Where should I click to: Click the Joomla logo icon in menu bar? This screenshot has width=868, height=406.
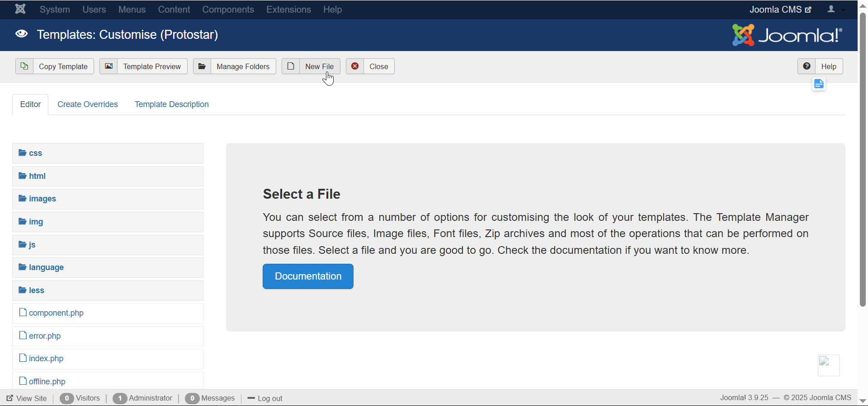[20, 9]
